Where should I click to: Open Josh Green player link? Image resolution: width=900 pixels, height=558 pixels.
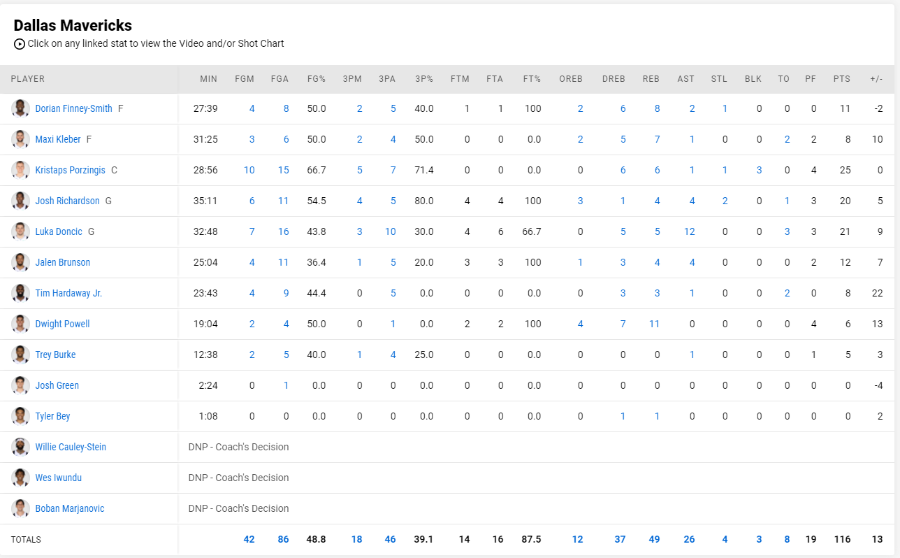tap(57, 385)
